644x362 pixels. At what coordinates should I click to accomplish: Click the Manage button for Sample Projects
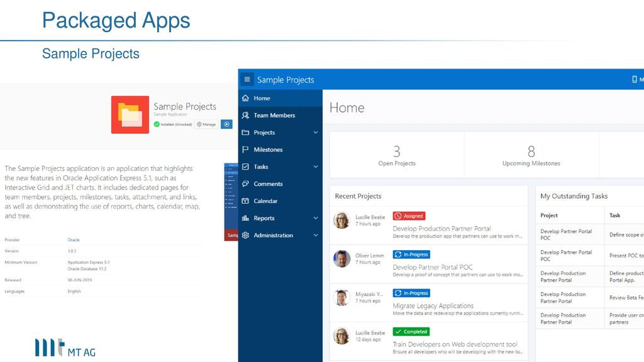pos(206,124)
